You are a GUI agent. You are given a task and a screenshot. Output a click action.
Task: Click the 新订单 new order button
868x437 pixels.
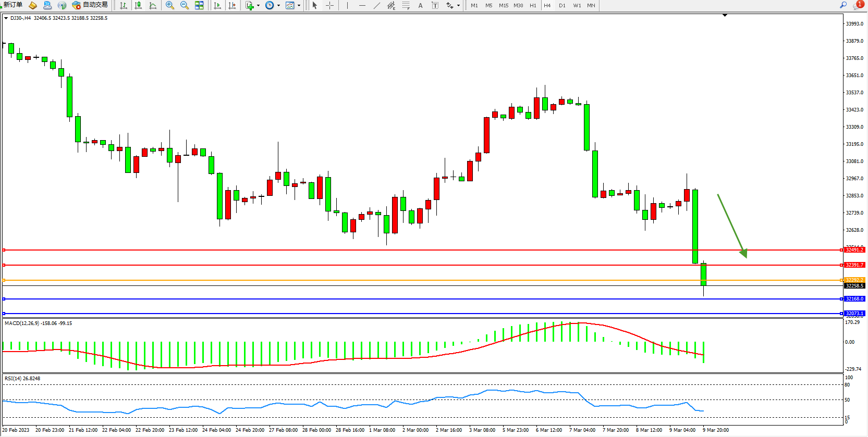click(x=13, y=5)
